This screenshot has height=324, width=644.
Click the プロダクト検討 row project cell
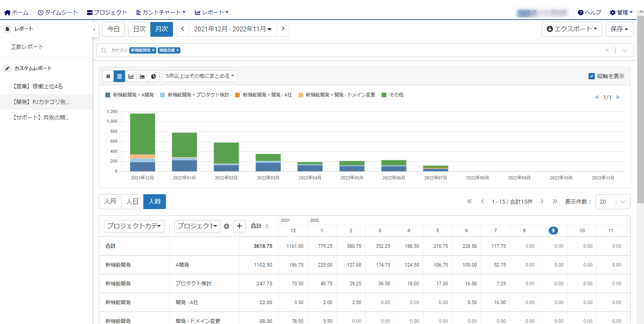click(x=204, y=284)
